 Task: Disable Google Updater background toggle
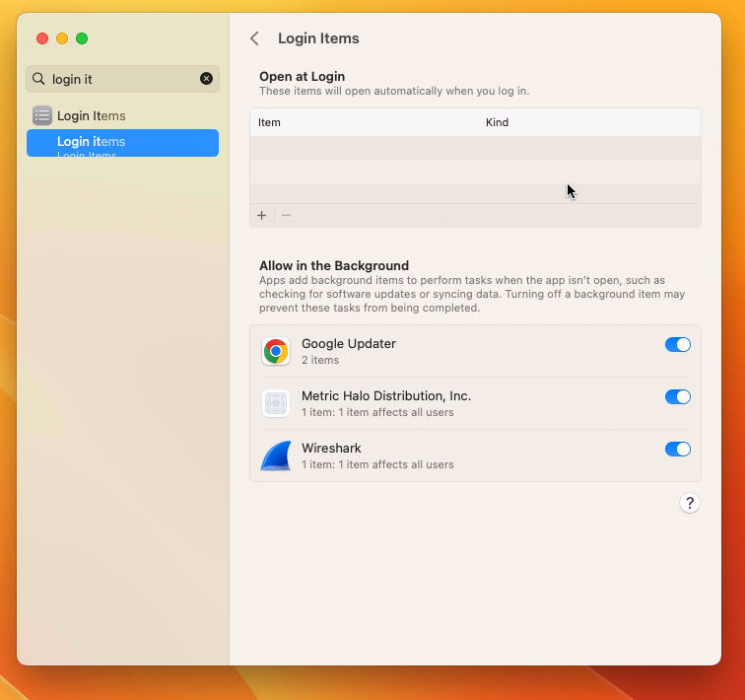point(678,344)
